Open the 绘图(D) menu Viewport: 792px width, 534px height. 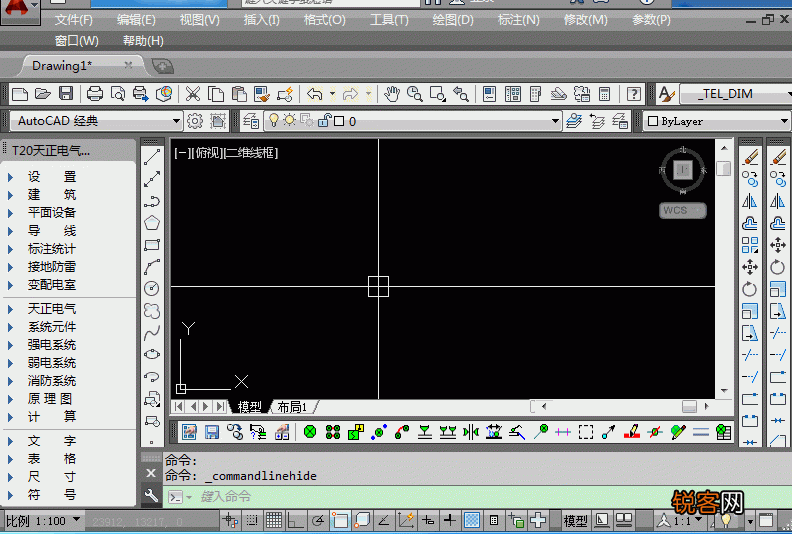point(453,20)
